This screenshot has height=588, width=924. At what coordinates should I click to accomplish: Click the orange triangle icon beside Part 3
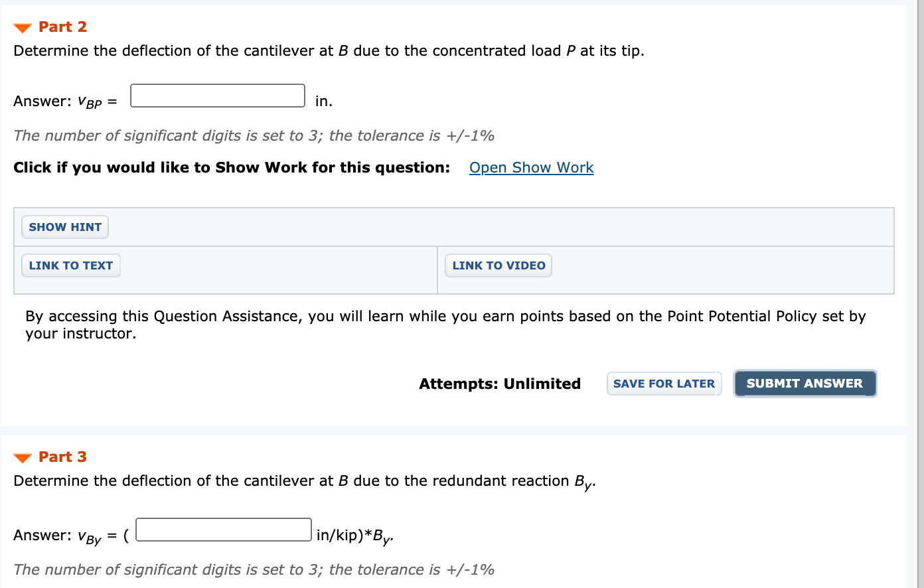[22, 457]
